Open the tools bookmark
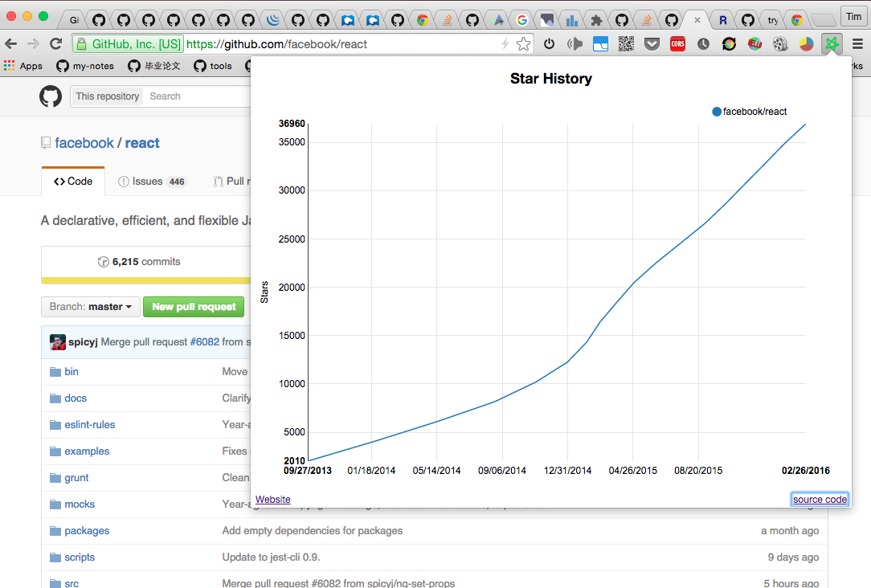Screen dimensions: 871x588 (213, 66)
